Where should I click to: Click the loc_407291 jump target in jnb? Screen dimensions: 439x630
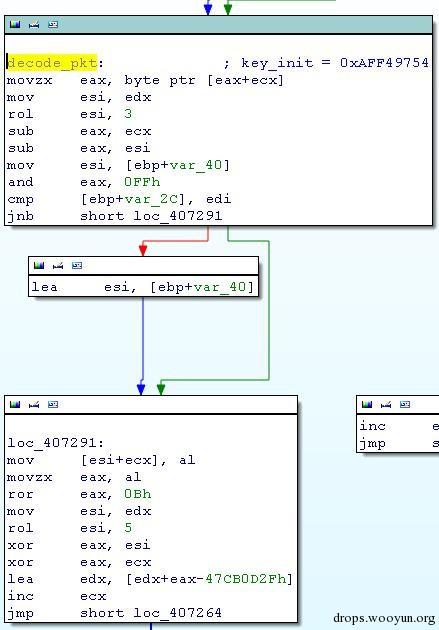point(178,216)
